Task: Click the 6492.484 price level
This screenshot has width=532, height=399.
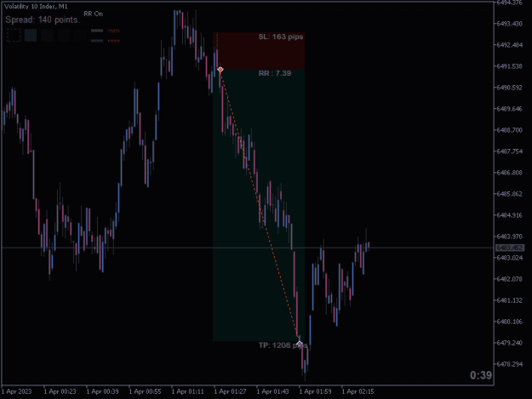Action: (510, 45)
